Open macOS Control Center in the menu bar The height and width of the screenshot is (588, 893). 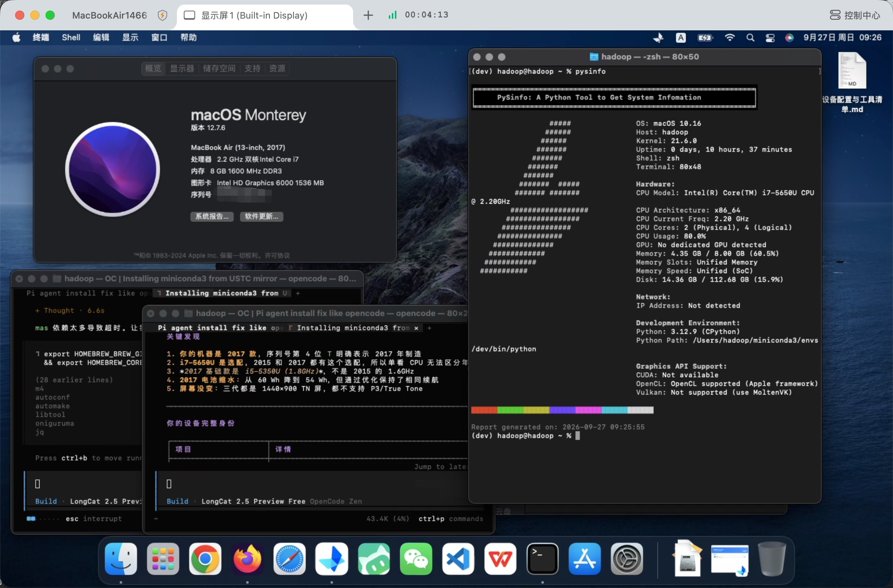(x=770, y=38)
